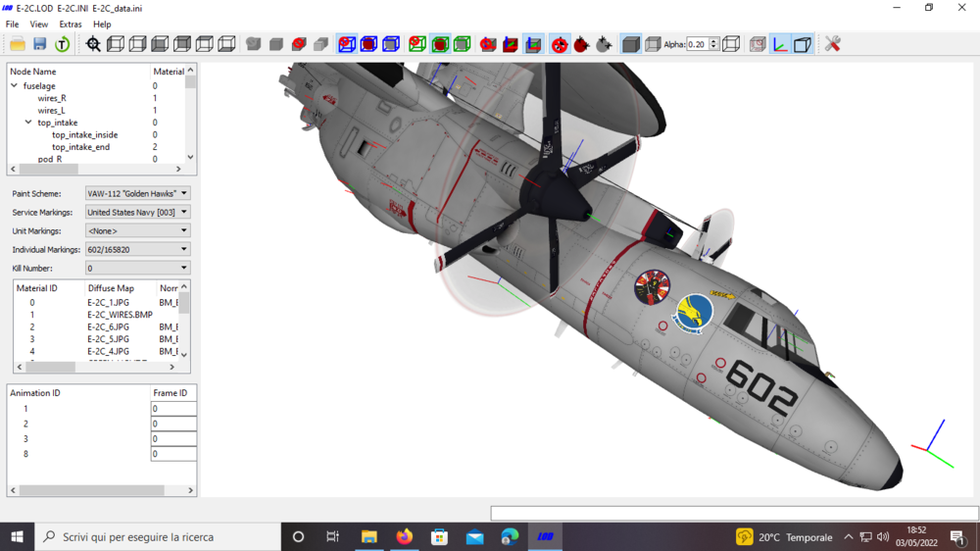Open the File menu
The height and width of the screenshot is (551, 980).
12,25
